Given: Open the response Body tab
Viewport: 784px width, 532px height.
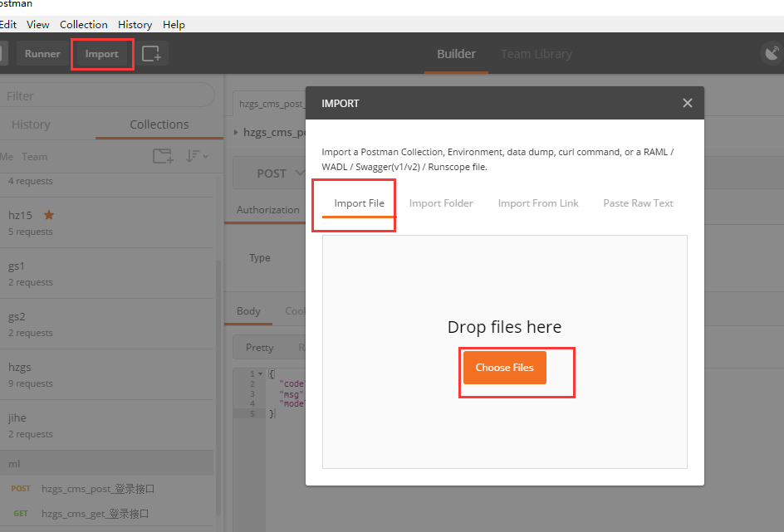Looking at the screenshot, I should [x=248, y=311].
